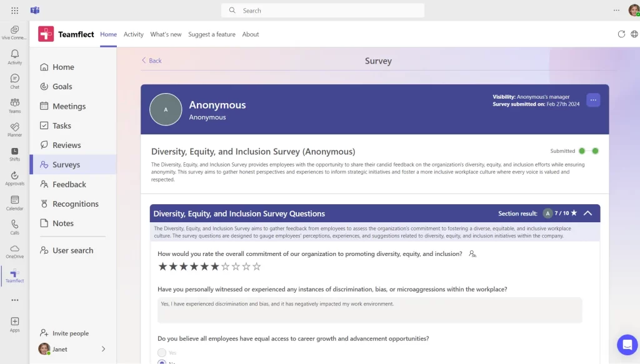Viewport: 640px width, 364px height.
Task: Open the Approvals app
Action: pyautogui.click(x=15, y=179)
